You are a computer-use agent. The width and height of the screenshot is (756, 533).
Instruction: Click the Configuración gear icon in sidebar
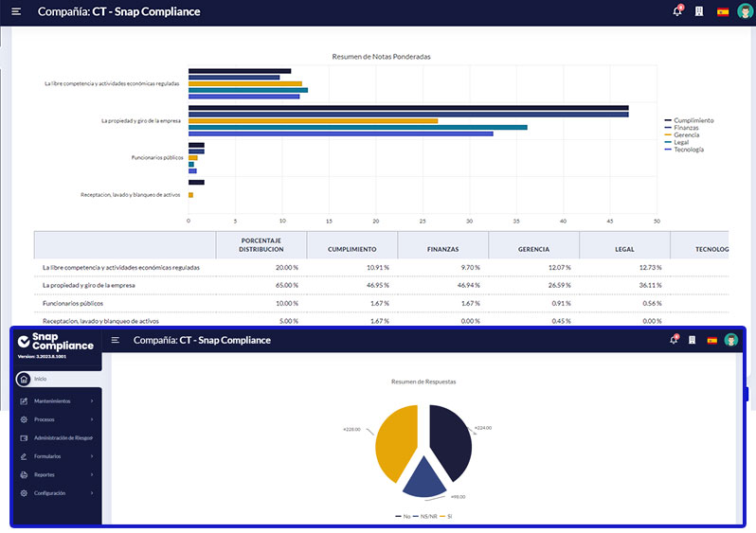point(24,493)
